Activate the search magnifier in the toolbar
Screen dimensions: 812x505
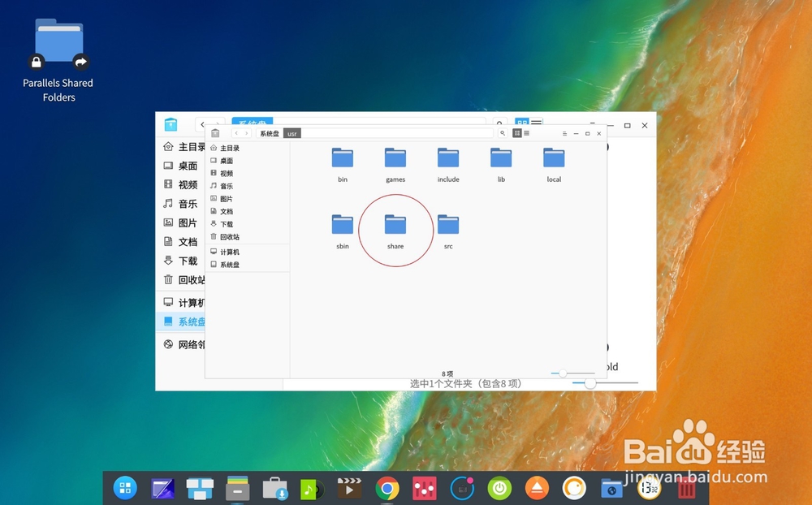[x=503, y=132]
